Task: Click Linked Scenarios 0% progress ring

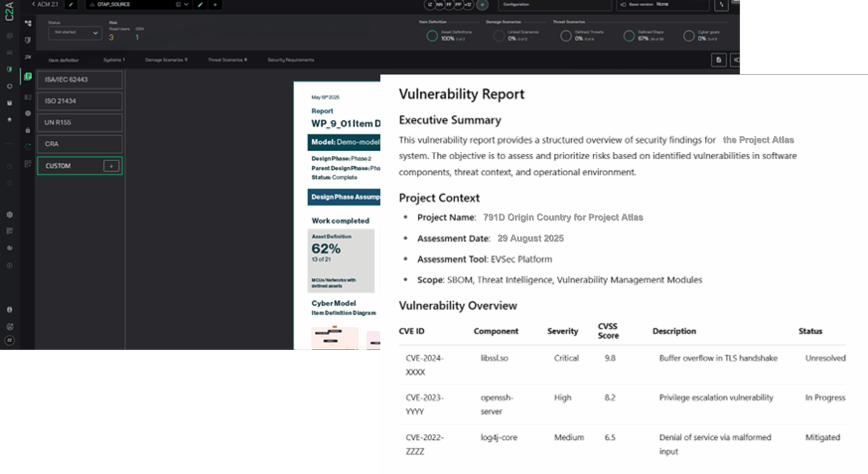Action: point(499,36)
